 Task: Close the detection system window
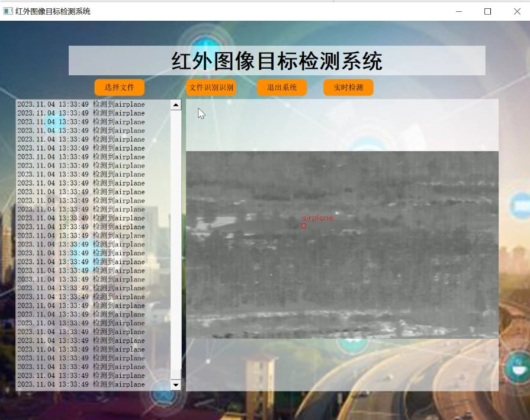(x=517, y=11)
